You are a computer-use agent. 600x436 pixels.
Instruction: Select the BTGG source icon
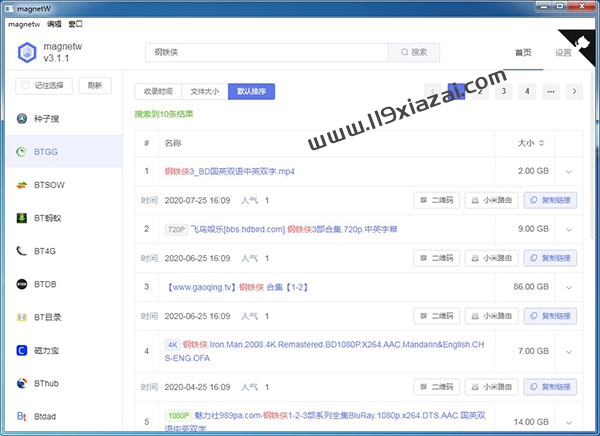point(22,152)
